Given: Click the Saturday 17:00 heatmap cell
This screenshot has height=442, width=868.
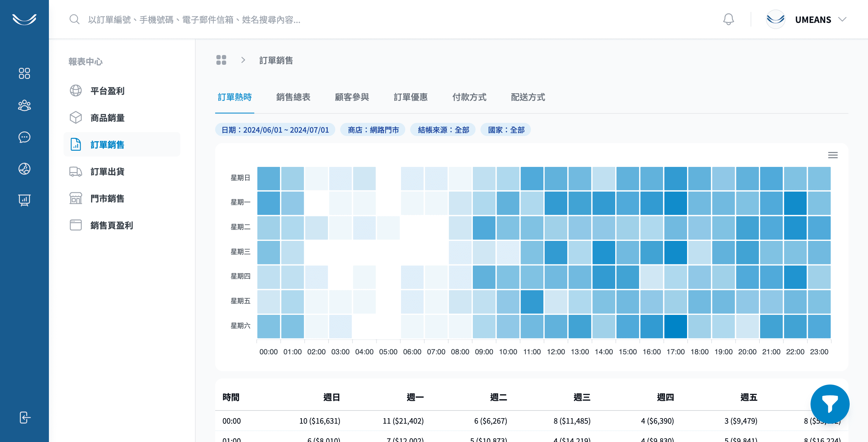Looking at the screenshot, I should click(x=675, y=326).
